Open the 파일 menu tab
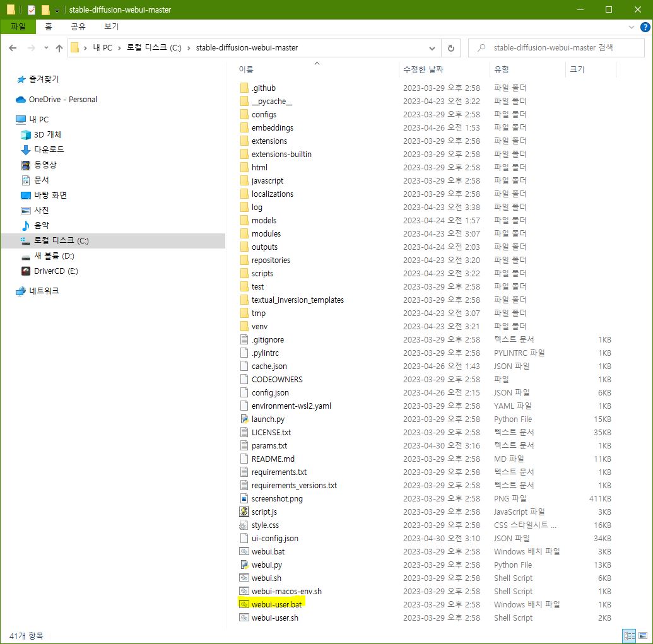Image resolution: width=653 pixels, height=644 pixels. pyautogui.click(x=18, y=26)
